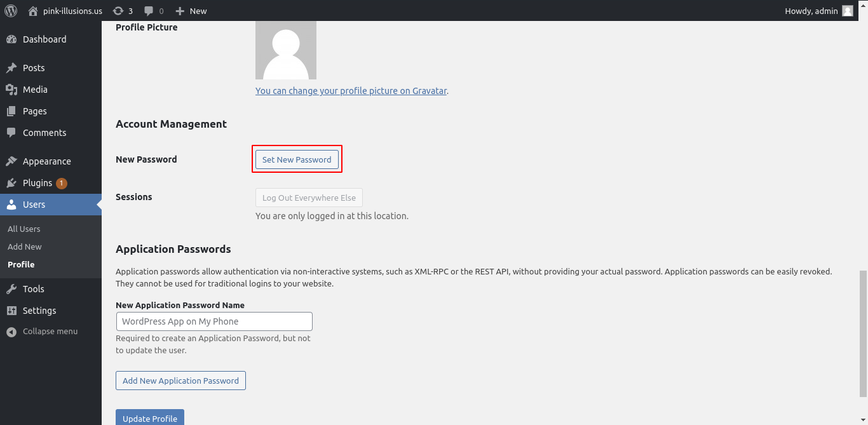Screen dimensions: 868x425
Task: Click the Profile Picture label
Action: [147, 27]
